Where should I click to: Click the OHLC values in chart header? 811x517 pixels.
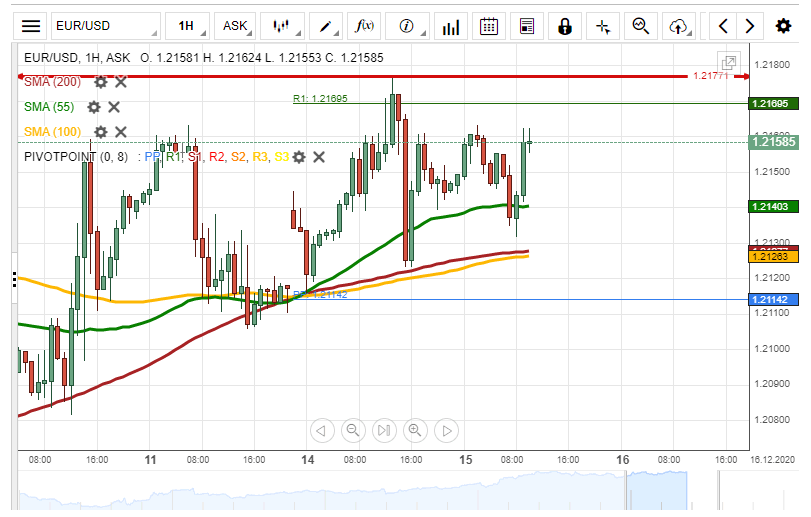[x=262, y=57]
